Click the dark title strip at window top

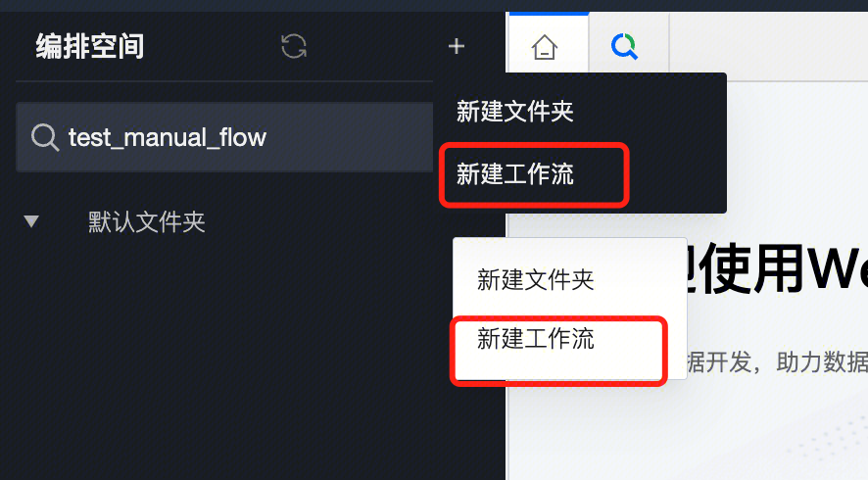434,6
